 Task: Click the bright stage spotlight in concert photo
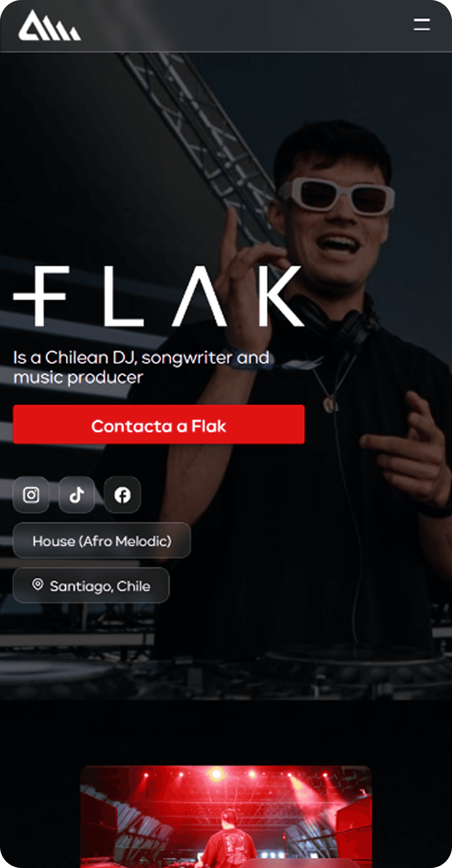(x=216, y=774)
